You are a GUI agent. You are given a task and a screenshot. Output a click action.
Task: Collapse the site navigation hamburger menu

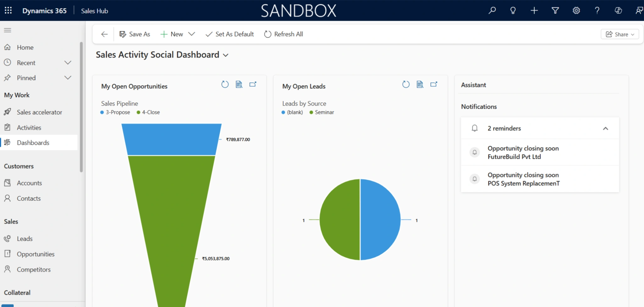(x=8, y=30)
